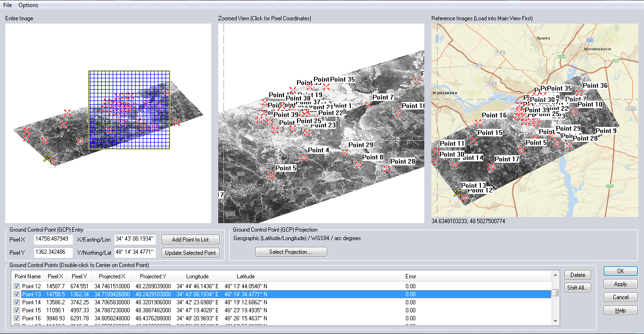Click Point 16 Projected X value 34.8058248000
The height and width of the screenshot is (334, 644).
tap(112, 318)
